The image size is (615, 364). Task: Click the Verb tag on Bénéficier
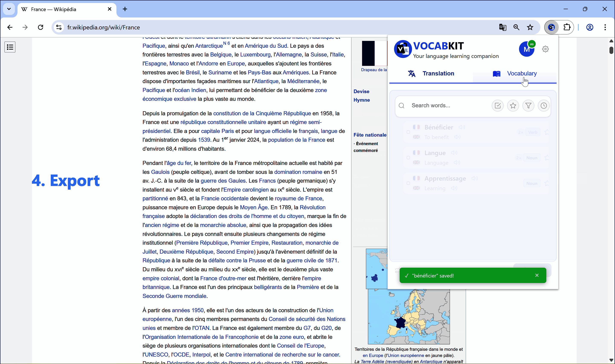coord(532,132)
